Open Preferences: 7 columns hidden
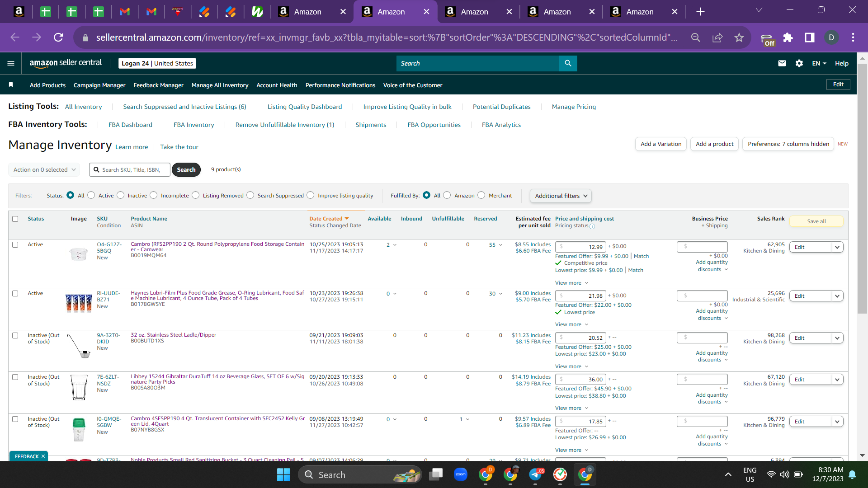The width and height of the screenshot is (868, 488). tap(788, 144)
